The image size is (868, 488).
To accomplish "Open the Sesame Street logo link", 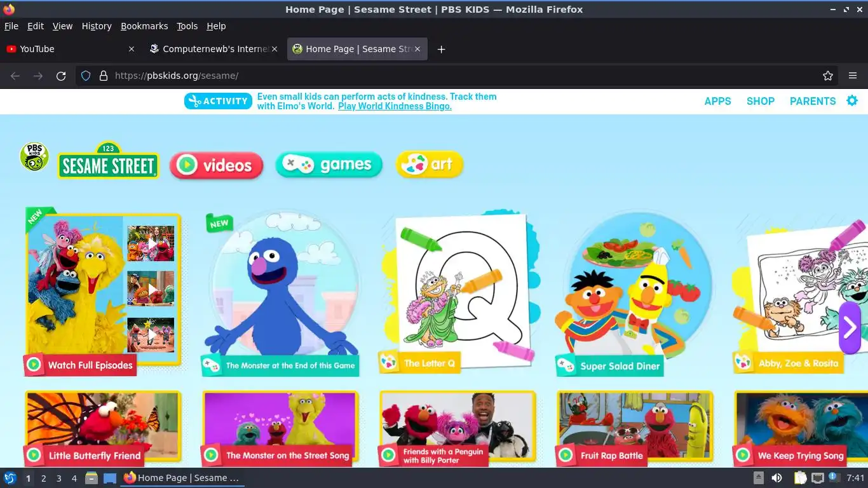I will pyautogui.click(x=108, y=161).
